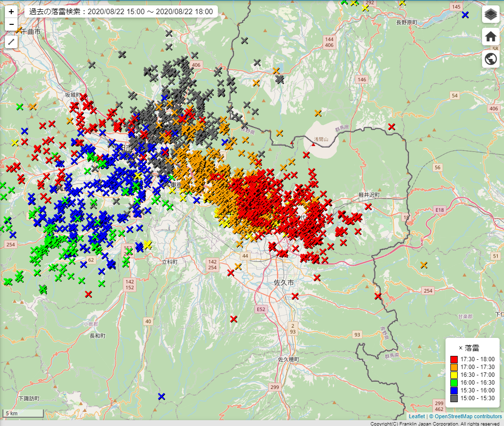
Task: Click the globe icon button
Action: [x=490, y=59]
